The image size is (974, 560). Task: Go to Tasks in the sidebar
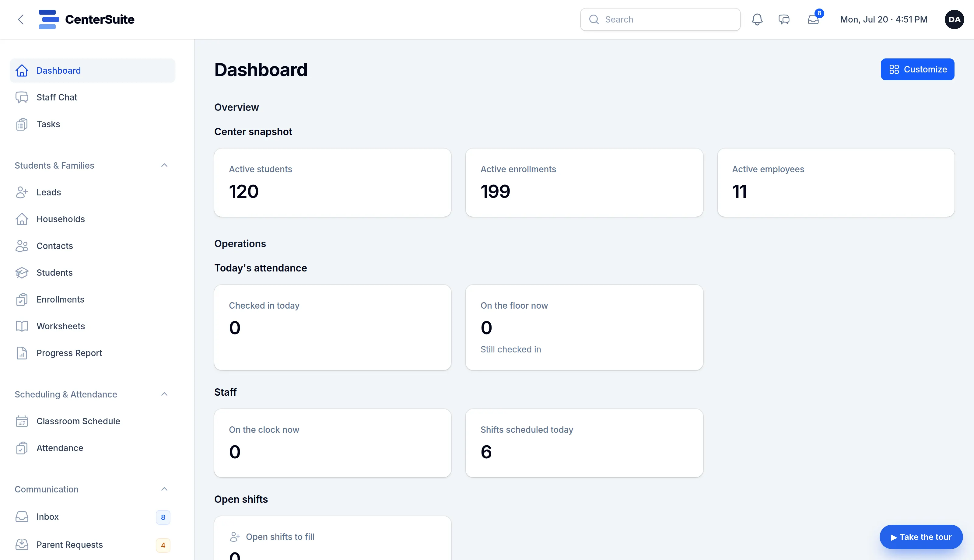tap(92, 124)
